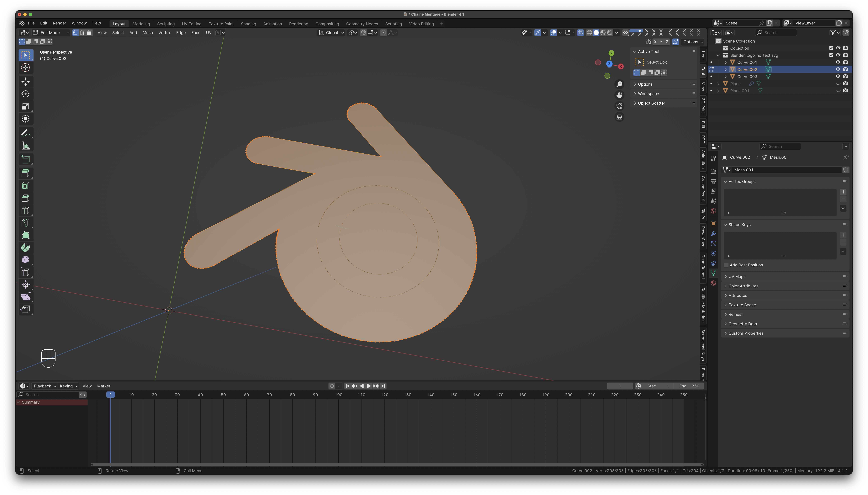
Task: Hide Curve.001 in viewport
Action: [838, 62]
